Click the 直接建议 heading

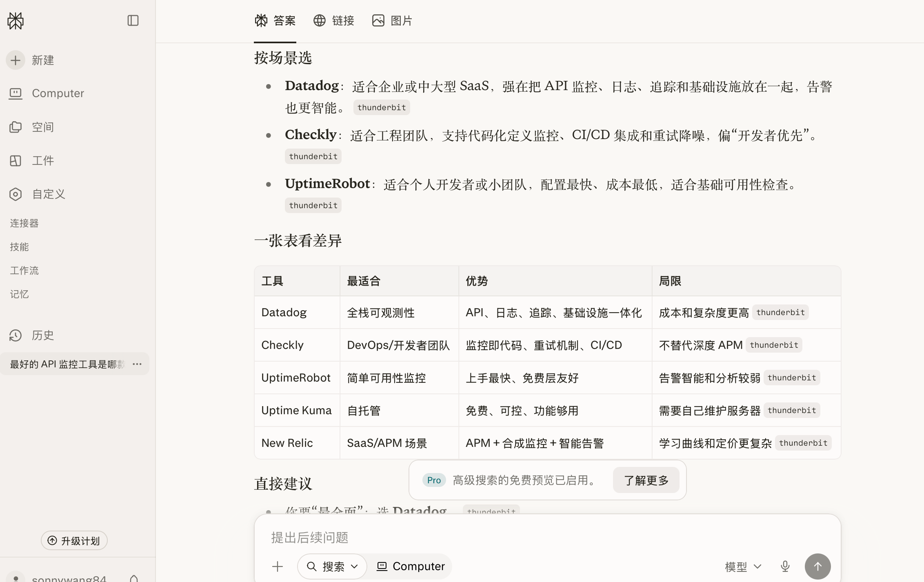[283, 484]
